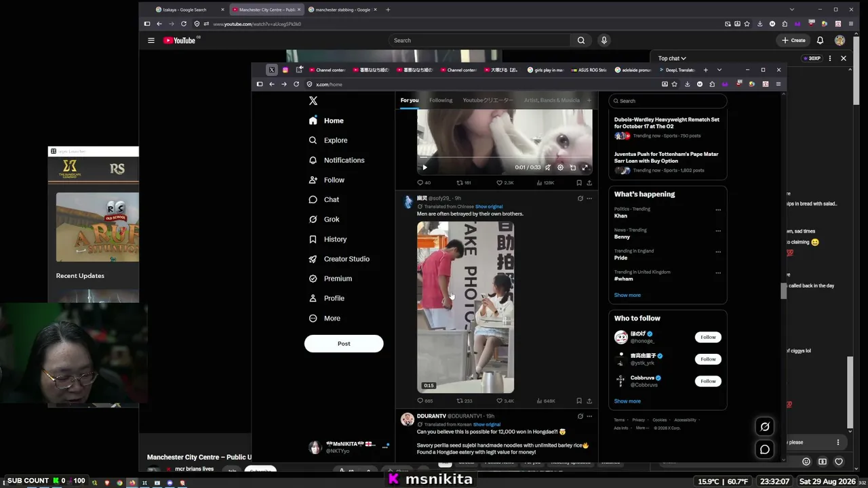
Task: Open Notifications in the X sidebar
Action: pos(336,160)
